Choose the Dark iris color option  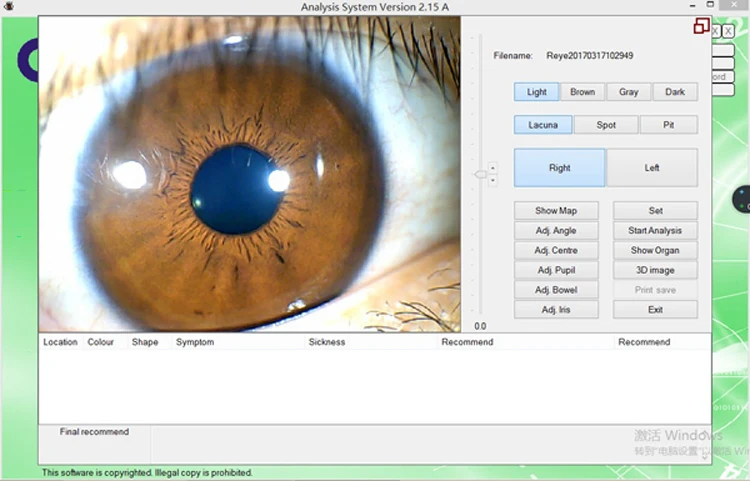tap(675, 92)
